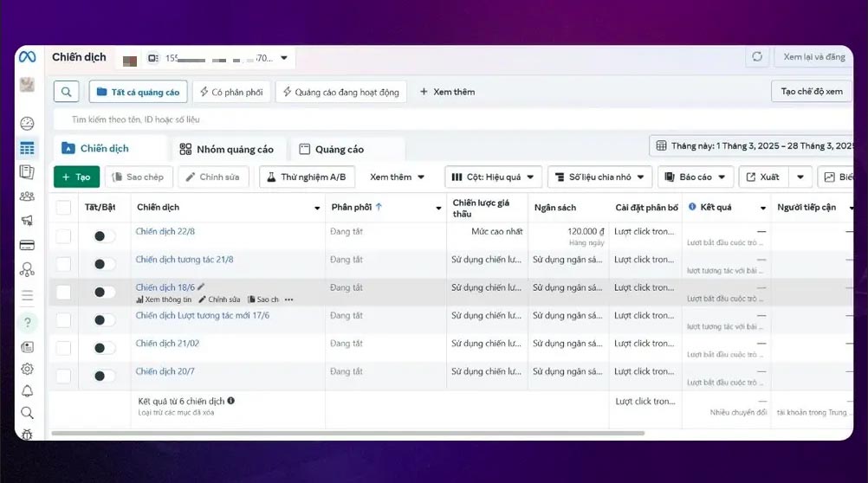The width and height of the screenshot is (868, 483).
Task: Click the refresh icon at top right
Action: click(757, 56)
